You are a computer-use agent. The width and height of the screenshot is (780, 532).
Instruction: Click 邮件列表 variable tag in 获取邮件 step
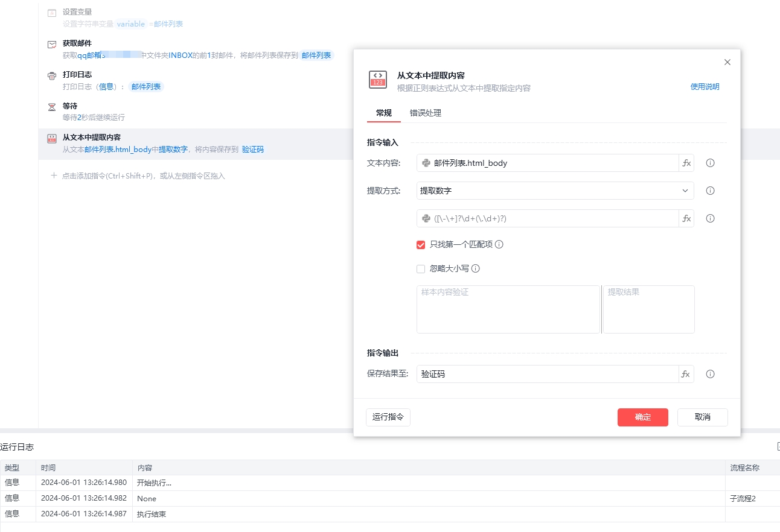pyautogui.click(x=316, y=55)
